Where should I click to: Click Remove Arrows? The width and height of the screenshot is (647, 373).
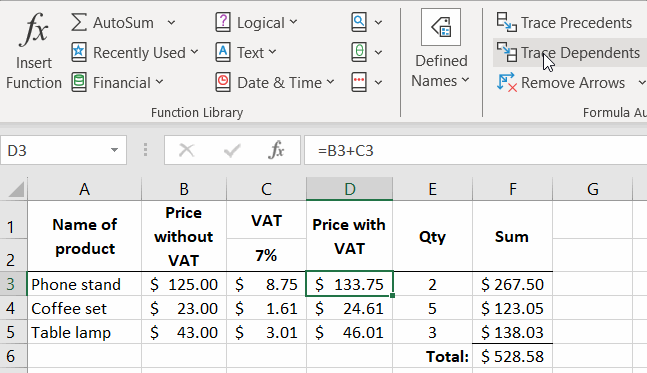pyautogui.click(x=561, y=83)
